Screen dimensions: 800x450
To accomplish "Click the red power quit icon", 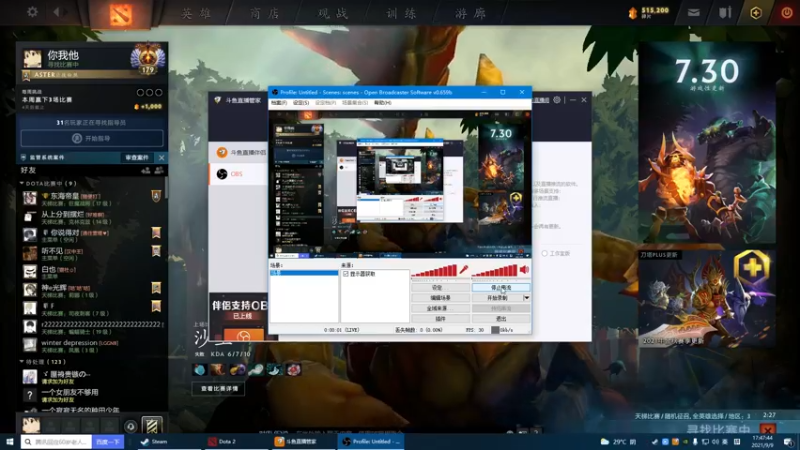I will (787, 13).
